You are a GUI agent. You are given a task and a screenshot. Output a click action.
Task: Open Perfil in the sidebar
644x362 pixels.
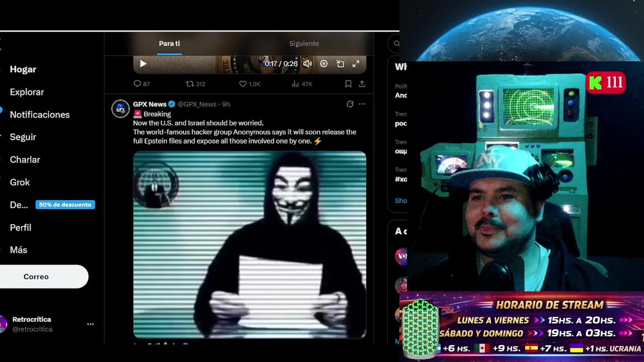pyautogui.click(x=21, y=227)
